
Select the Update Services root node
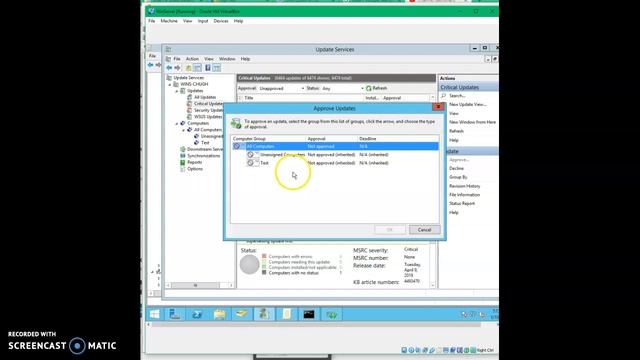pos(189,78)
